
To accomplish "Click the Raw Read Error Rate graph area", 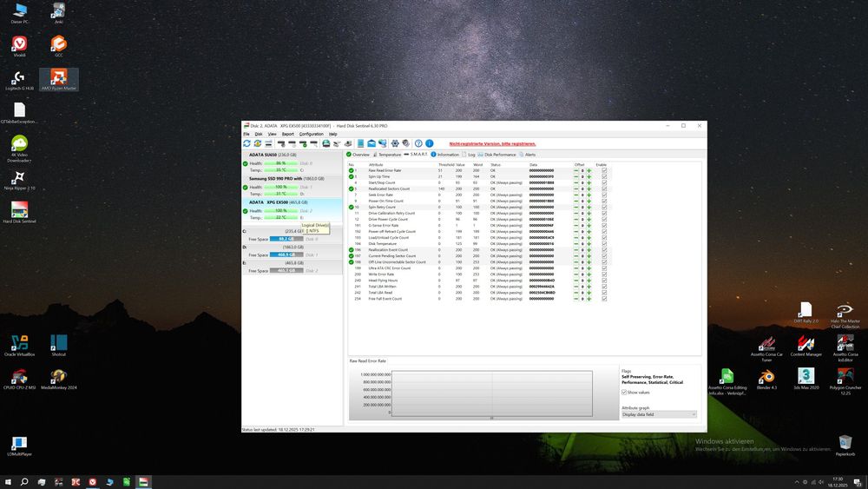I will coord(491,393).
